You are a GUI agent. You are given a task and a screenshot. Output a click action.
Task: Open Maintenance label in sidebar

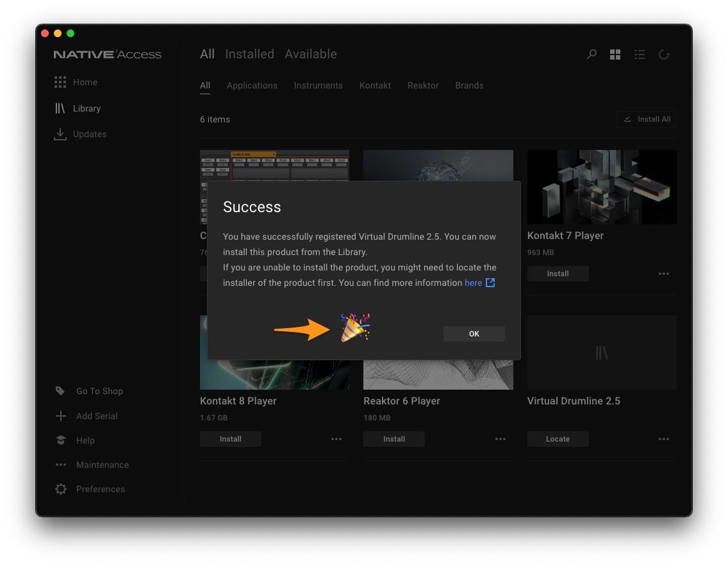pyautogui.click(x=103, y=465)
